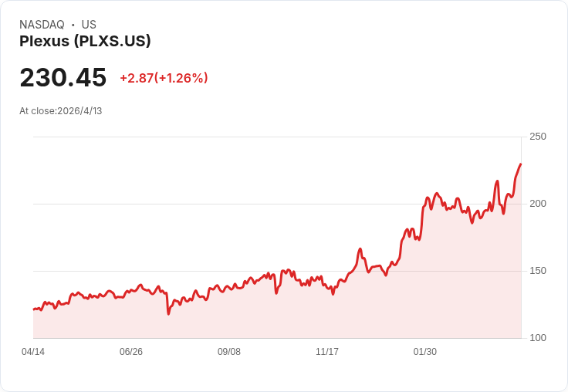This screenshot has height=392, width=568.
Task: Click the NASDAQ exchange label
Action: (42, 25)
